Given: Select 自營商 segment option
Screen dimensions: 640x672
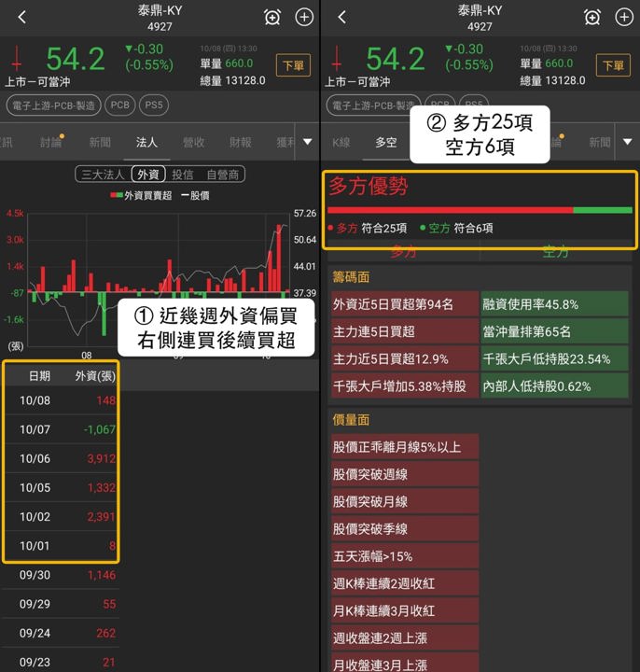Looking at the screenshot, I should tap(222, 175).
